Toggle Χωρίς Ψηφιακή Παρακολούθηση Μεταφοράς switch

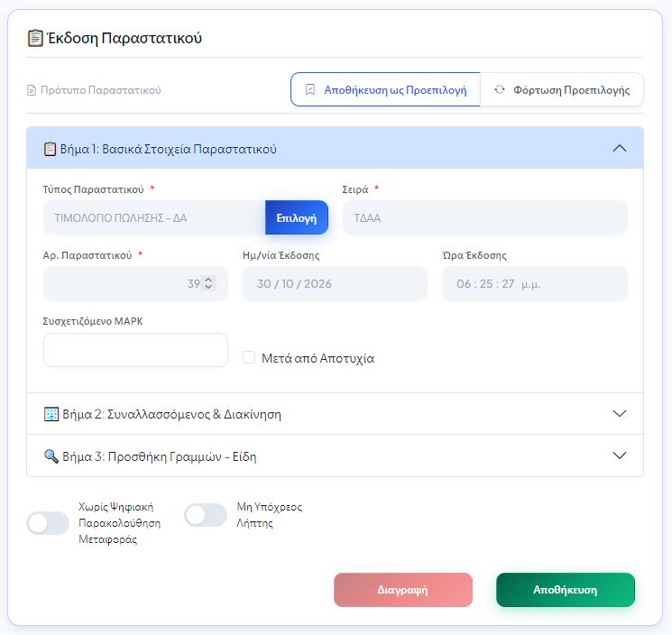tap(48, 523)
